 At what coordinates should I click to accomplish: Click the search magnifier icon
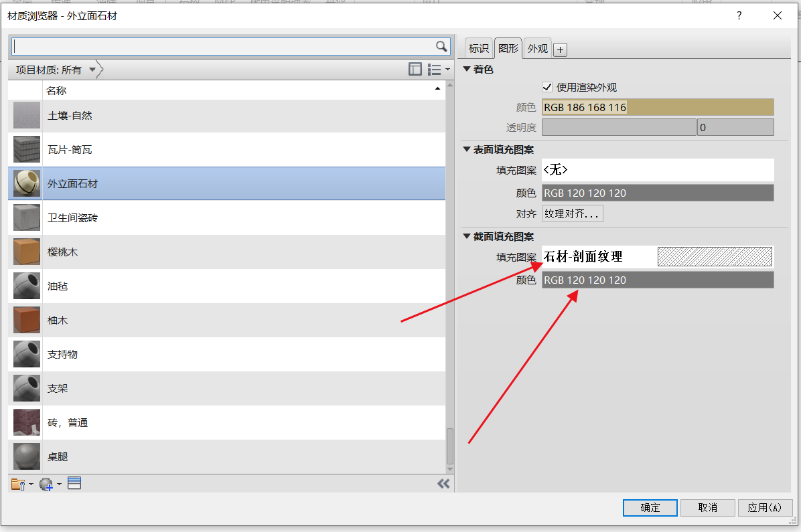coord(441,46)
